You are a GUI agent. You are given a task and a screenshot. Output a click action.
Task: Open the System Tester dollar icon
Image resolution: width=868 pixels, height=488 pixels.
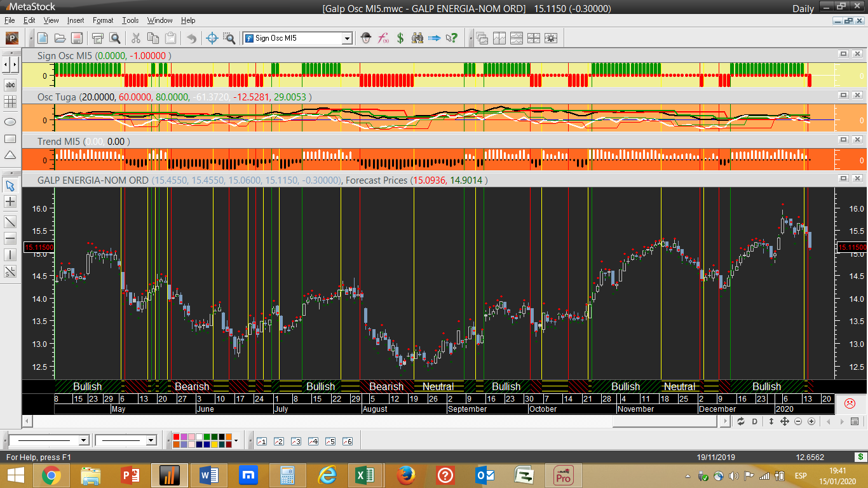(x=400, y=38)
